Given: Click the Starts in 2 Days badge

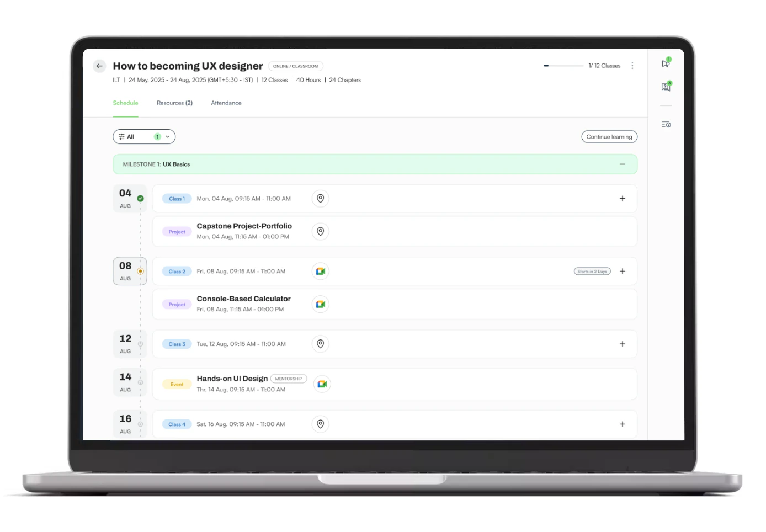Looking at the screenshot, I should click(x=592, y=272).
